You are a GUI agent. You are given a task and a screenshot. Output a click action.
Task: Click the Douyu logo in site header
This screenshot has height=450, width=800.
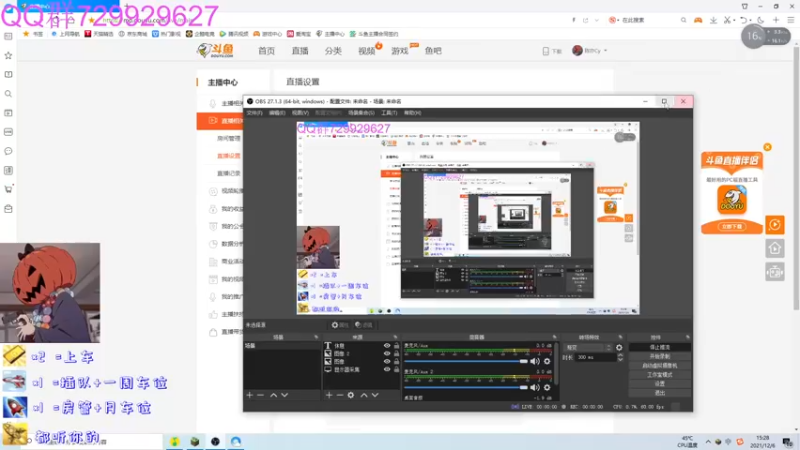[216, 51]
